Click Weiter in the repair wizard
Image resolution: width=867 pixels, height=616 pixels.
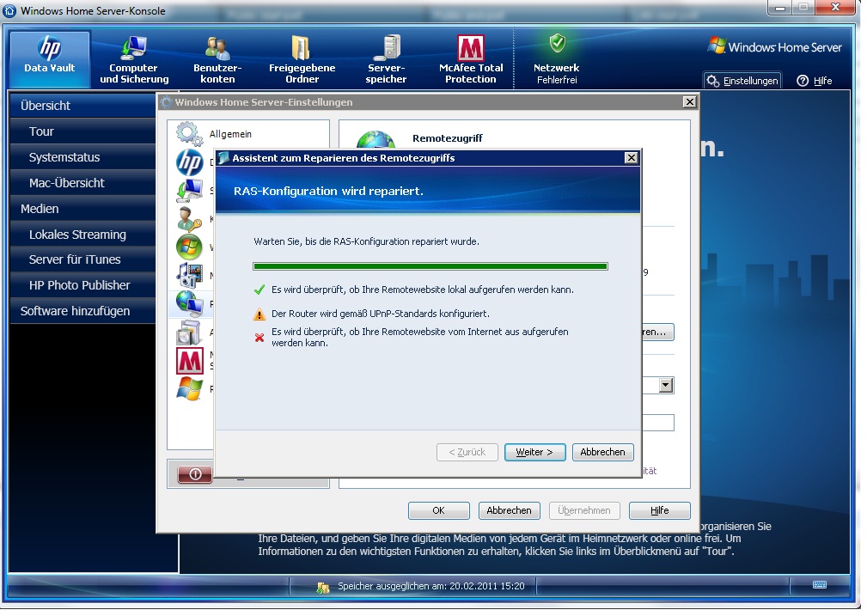pos(534,452)
